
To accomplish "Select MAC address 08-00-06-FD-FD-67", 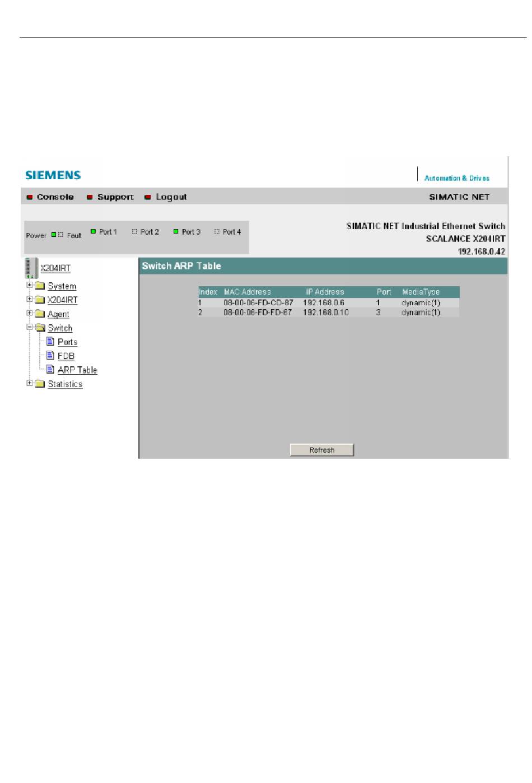I will click(258, 313).
